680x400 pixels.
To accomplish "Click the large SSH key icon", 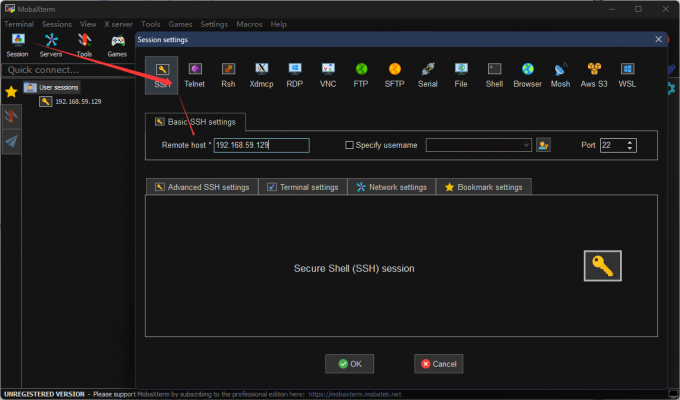I will (x=602, y=266).
